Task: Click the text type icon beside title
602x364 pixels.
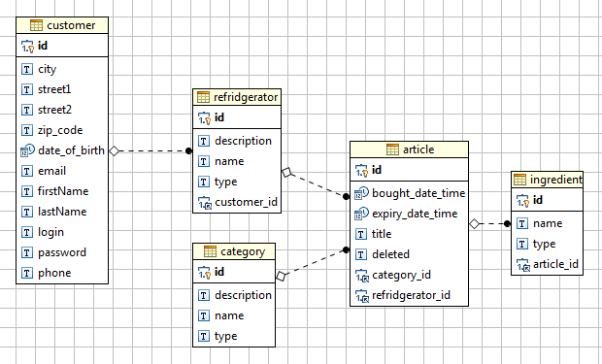Action: tap(360, 234)
